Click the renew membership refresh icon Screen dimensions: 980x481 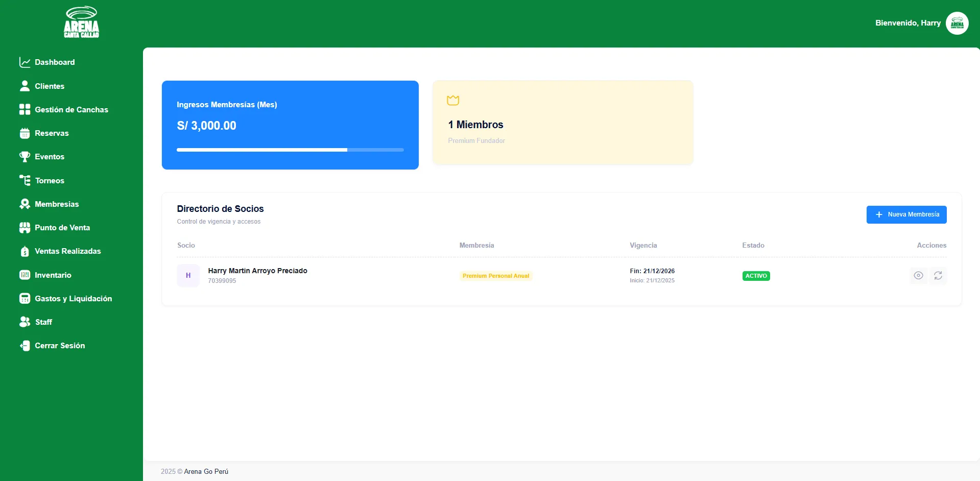(x=938, y=276)
